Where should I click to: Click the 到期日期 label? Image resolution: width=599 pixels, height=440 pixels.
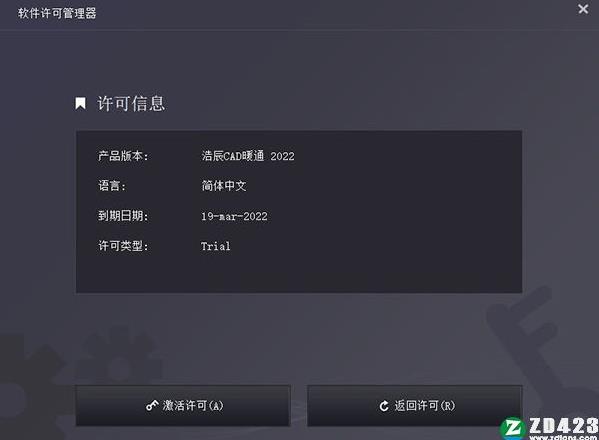[x=123, y=216]
